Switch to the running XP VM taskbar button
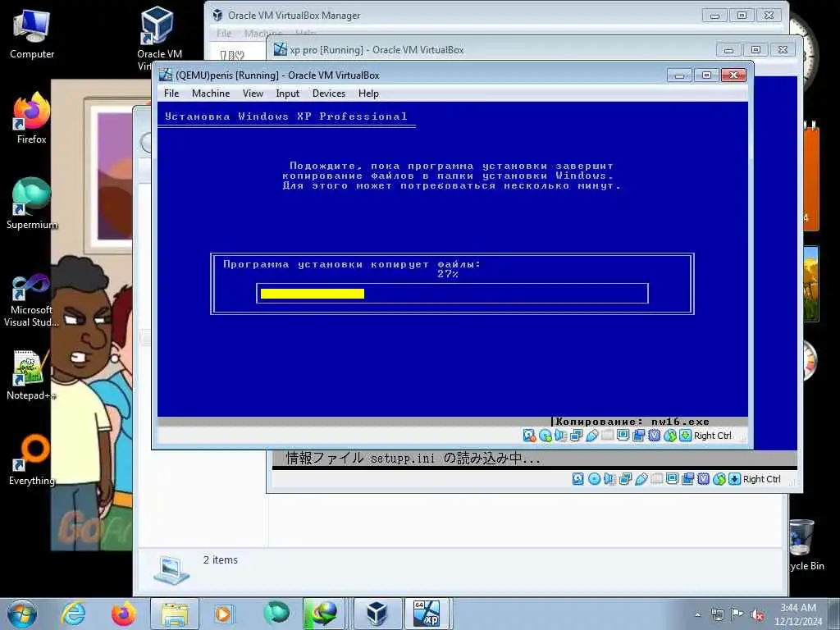840x630 pixels. click(x=427, y=614)
